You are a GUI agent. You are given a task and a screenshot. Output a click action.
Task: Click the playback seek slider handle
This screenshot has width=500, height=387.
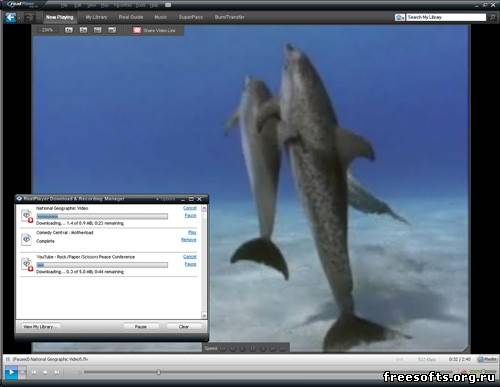(159, 372)
